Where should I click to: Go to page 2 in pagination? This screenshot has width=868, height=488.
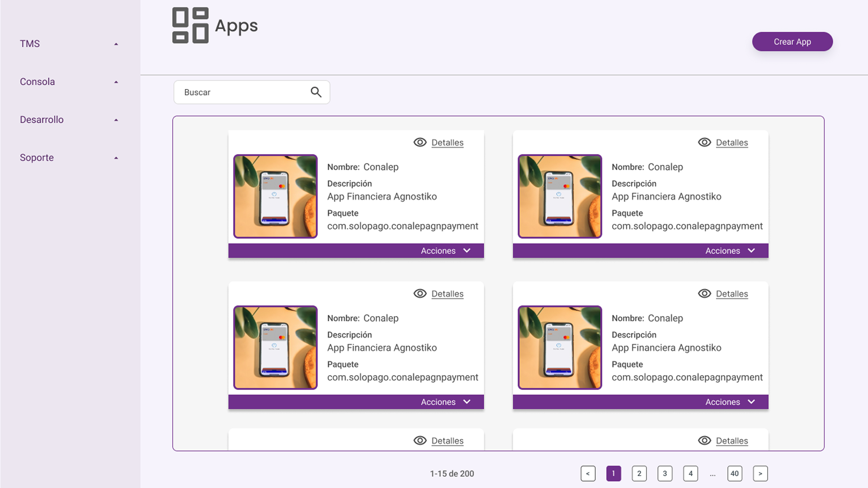pos(639,474)
